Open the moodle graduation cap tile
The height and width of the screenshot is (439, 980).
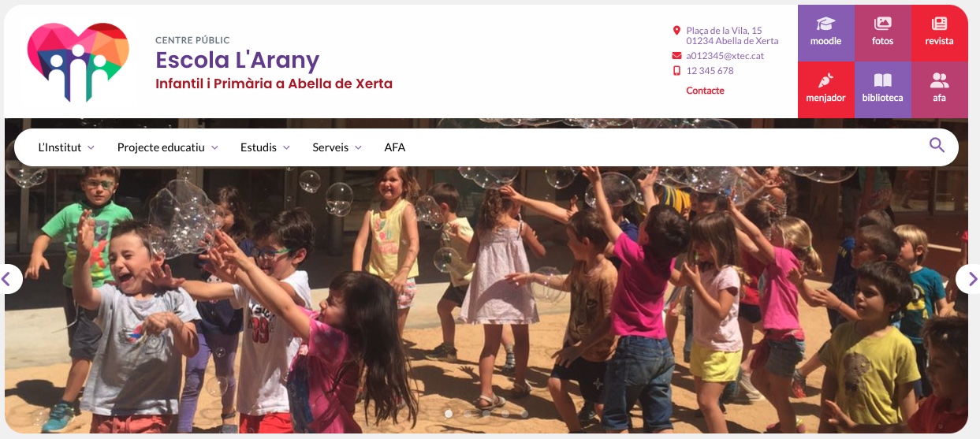(825, 33)
